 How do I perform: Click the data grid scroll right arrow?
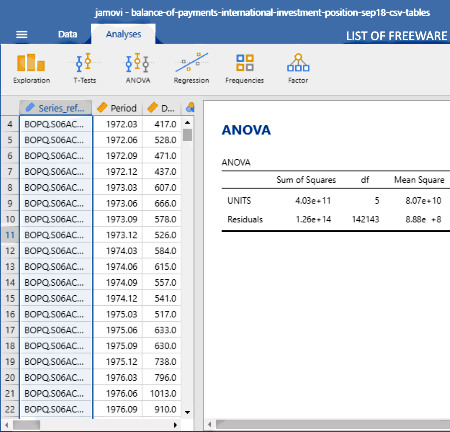coord(175,425)
